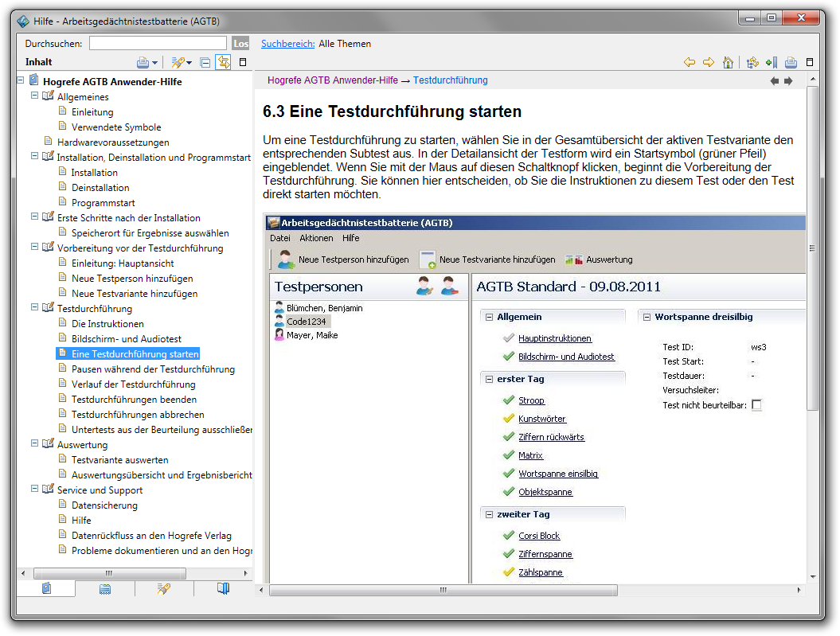Image resolution: width=840 pixels, height=636 pixels.
Task: Open the Testdurchführungen abbrechen topic
Action: 138,415
